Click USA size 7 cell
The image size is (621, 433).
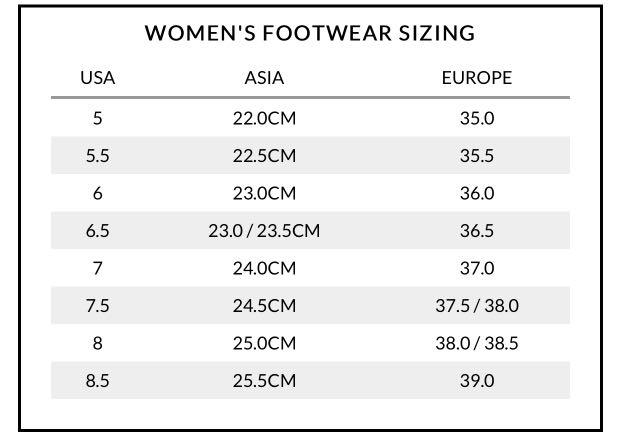click(x=97, y=268)
